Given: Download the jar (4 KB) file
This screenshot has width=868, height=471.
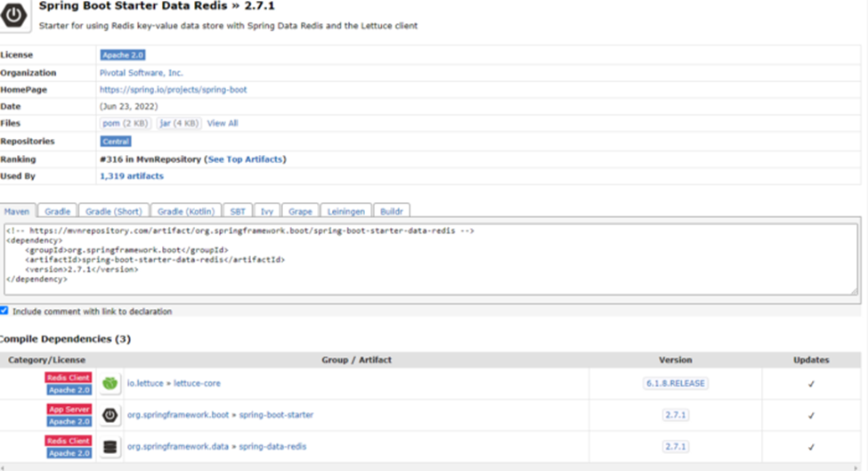Looking at the screenshot, I should [x=179, y=124].
